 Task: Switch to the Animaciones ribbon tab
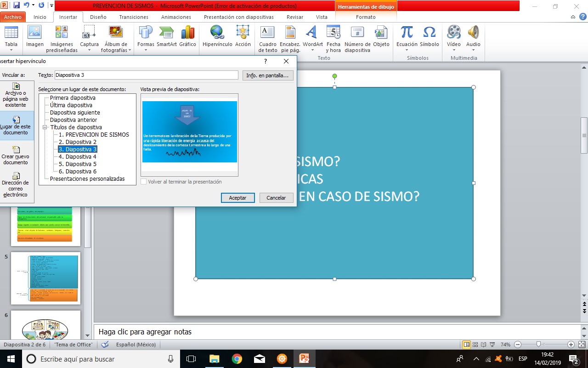point(175,17)
